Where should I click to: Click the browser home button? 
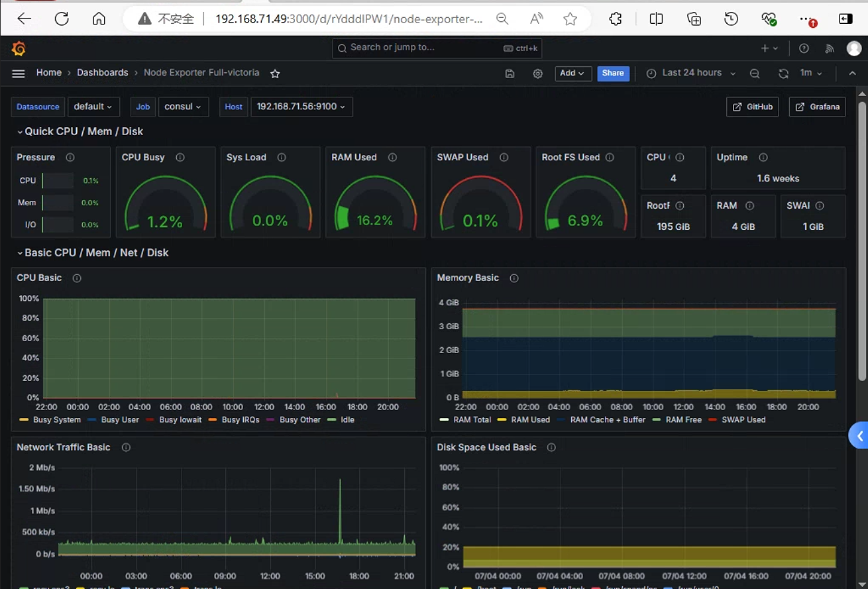pos(99,19)
